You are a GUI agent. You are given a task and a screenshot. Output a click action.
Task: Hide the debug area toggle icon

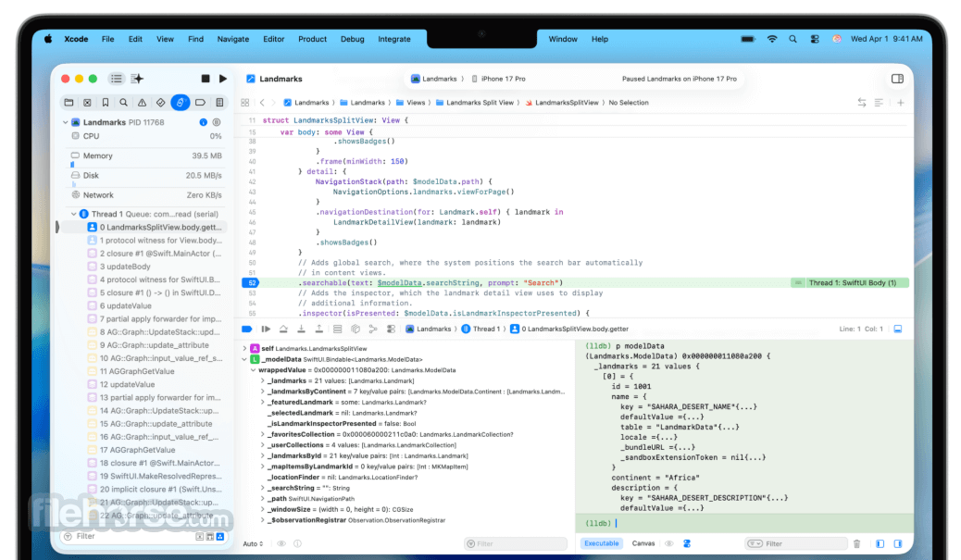tap(898, 329)
